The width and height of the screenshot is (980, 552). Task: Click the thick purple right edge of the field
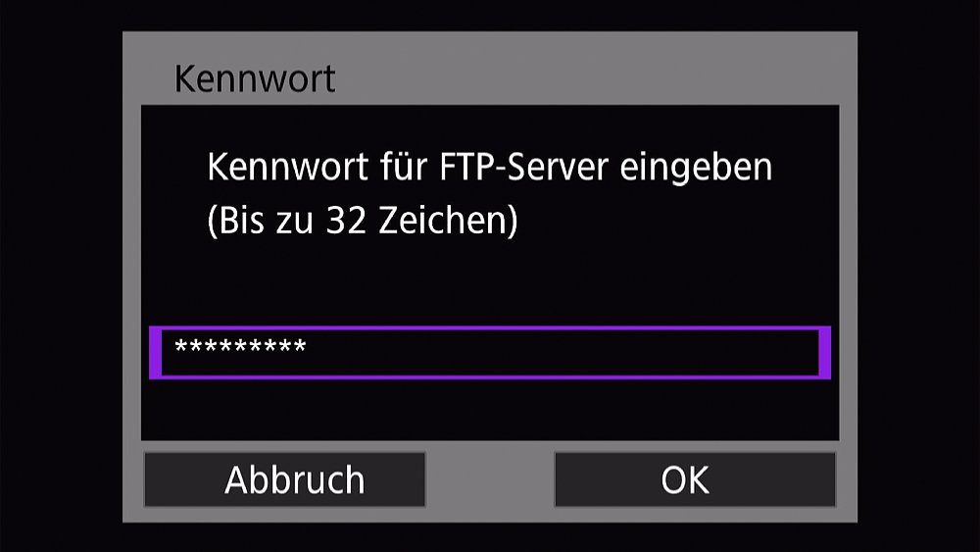[825, 353]
